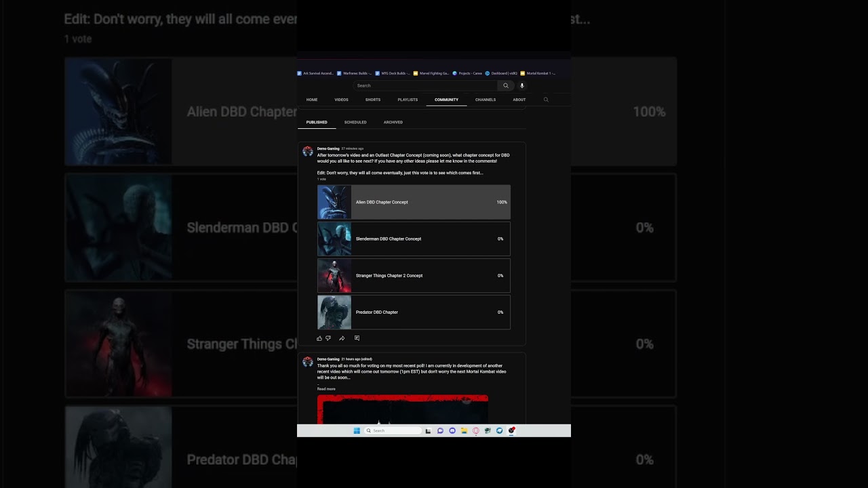Open the Projects - Canva bookmark
868x488 pixels.
tap(468, 73)
